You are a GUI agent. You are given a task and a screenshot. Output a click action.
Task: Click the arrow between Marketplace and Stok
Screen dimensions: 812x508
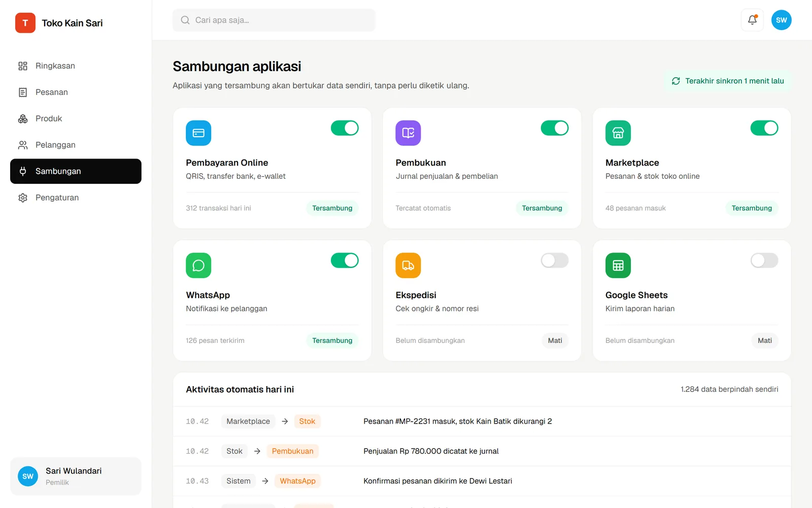coord(285,421)
